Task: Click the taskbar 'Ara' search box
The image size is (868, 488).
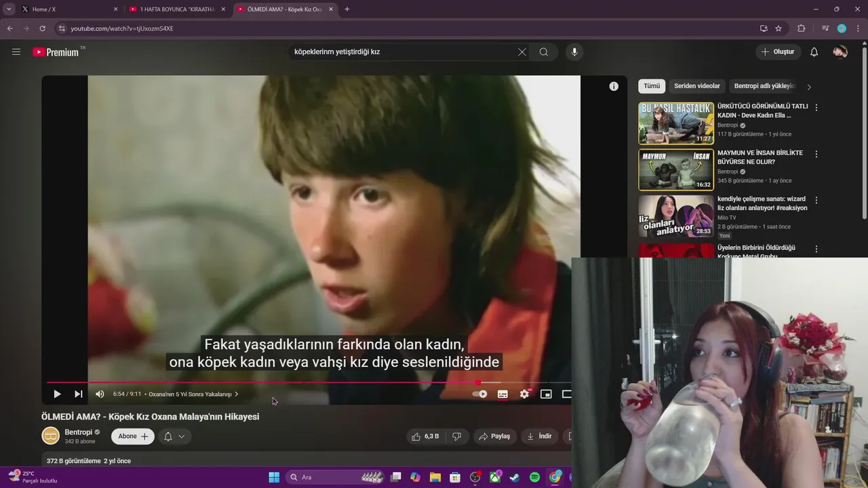Action: click(x=336, y=477)
